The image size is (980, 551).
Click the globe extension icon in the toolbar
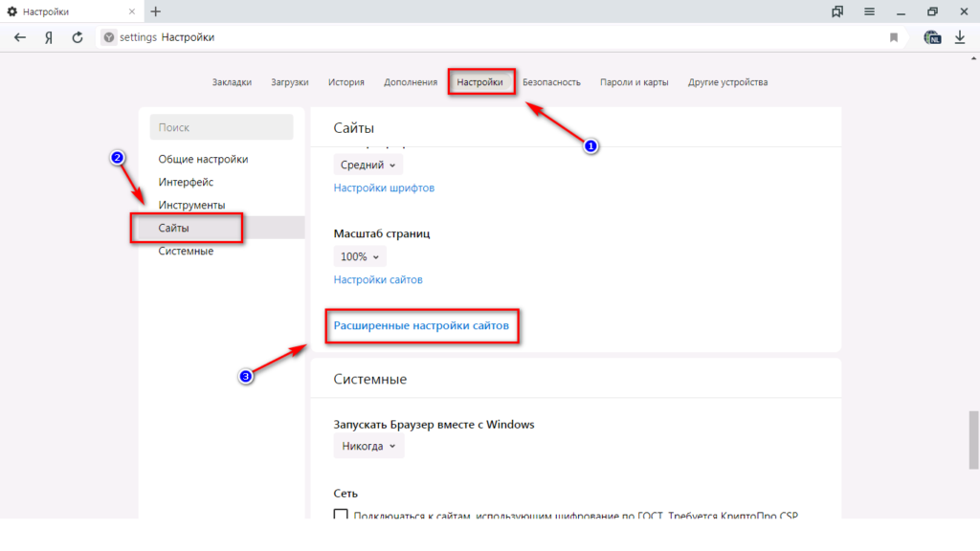[x=932, y=37]
